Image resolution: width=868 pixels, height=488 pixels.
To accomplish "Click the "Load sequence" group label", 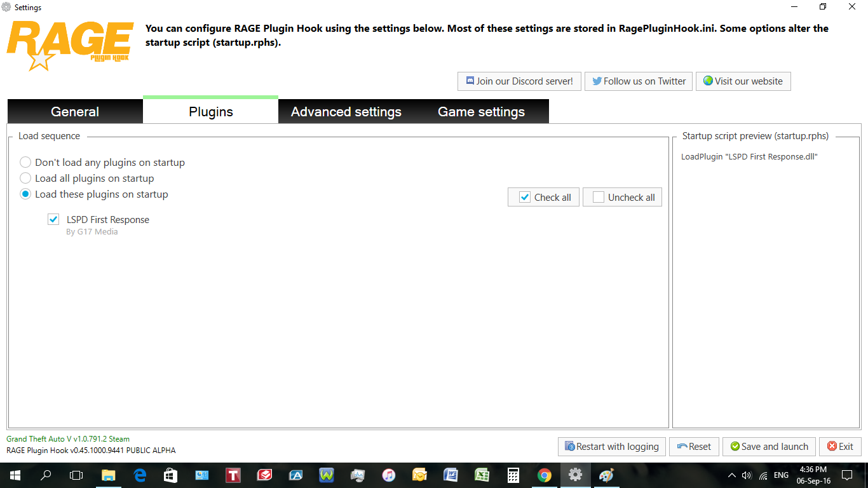I will coord(50,136).
